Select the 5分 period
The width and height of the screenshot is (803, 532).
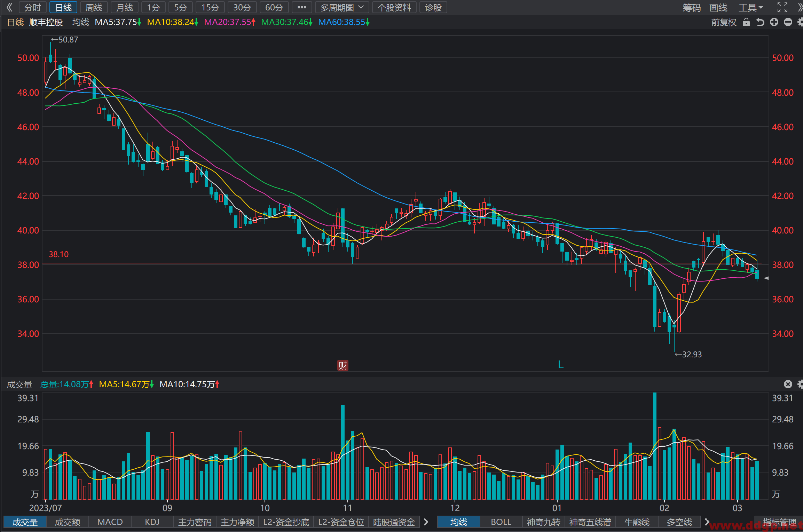(x=181, y=7)
